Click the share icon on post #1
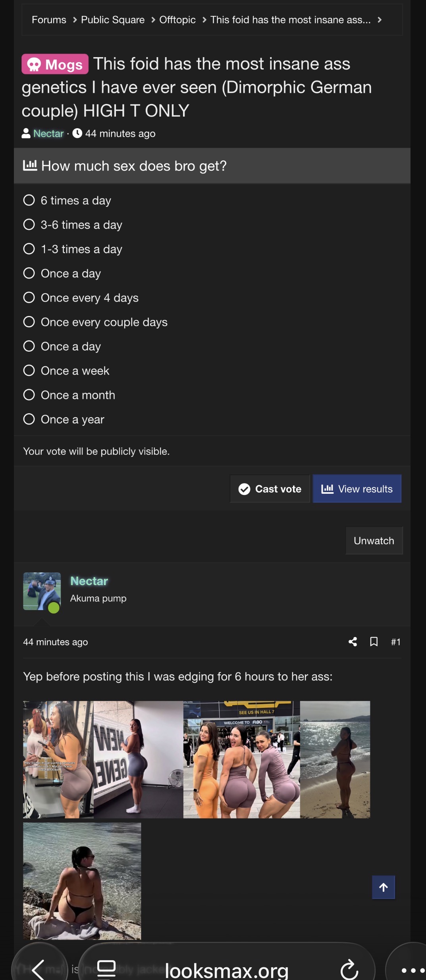The width and height of the screenshot is (426, 980). coord(353,642)
